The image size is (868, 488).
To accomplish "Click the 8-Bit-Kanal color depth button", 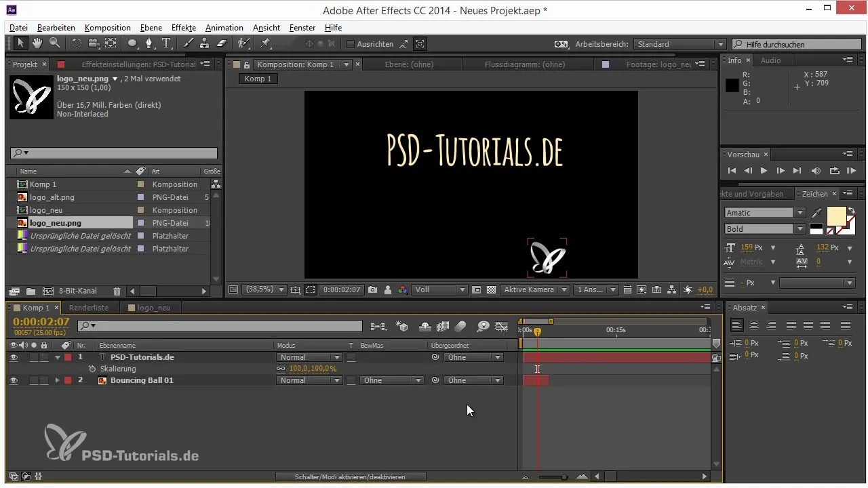I will (x=77, y=291).
